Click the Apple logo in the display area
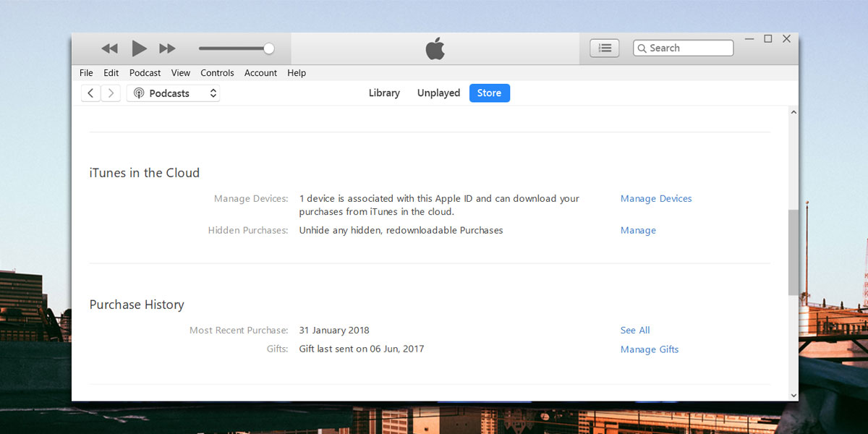This screenshot has width=868, height=434. point(435,48)
